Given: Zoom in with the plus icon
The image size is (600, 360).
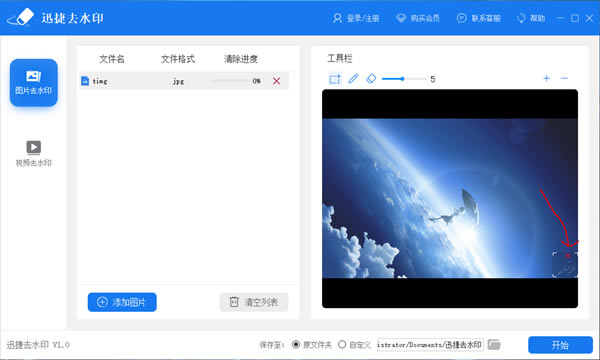Looking at the screenshot, I should (546, 78).
